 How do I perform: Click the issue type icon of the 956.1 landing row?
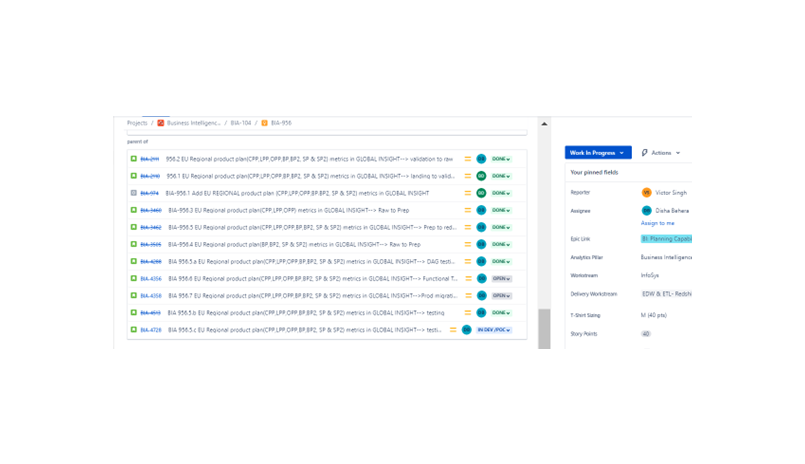pos(133,176)
